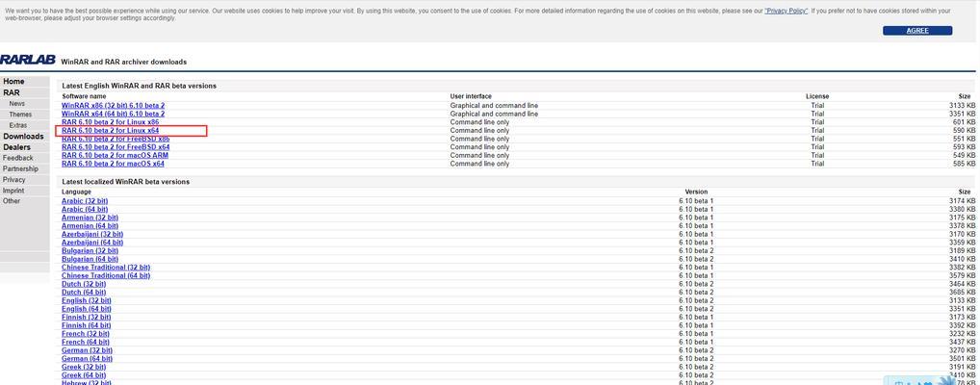Download RAR 6.10 beta 2 for macOS ARM

tap(115, 155)
